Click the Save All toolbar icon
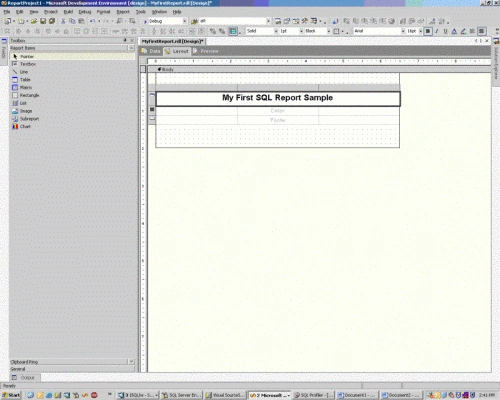The height and width of the screenshot is (400, 500). 52,21
